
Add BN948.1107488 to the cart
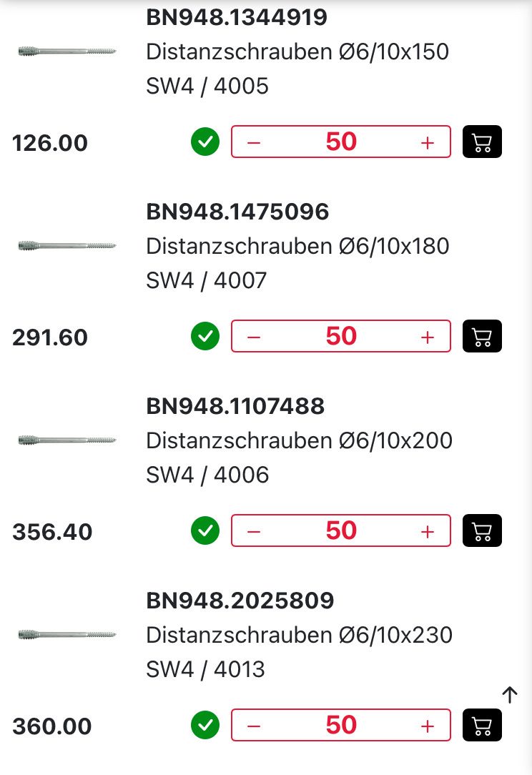(x=483, y=530)
